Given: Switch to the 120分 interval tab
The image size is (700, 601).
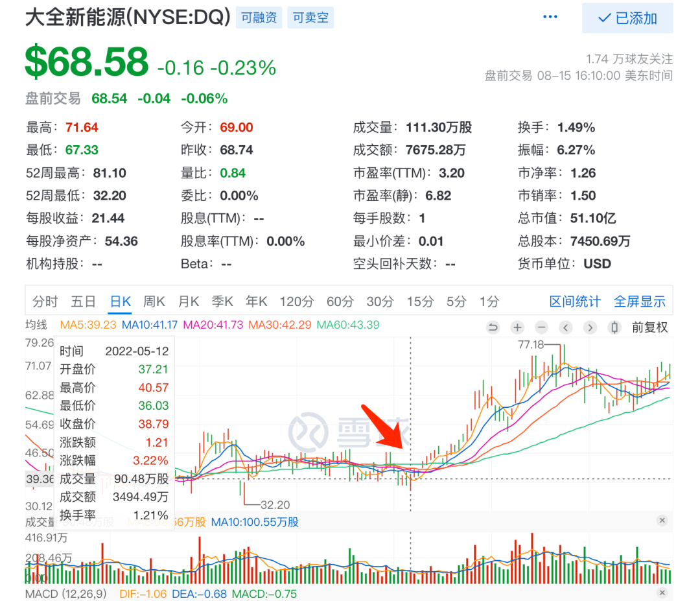Looking at the screenshot, I should (297, 301).
